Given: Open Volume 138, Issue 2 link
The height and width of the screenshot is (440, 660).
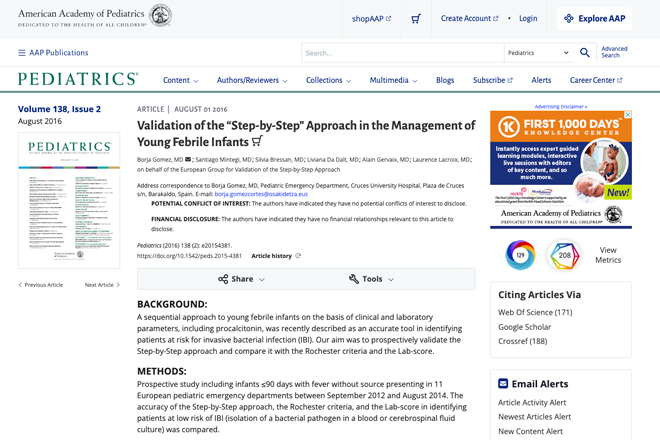Looking at the screenshot, I should [x=59, y=109].
